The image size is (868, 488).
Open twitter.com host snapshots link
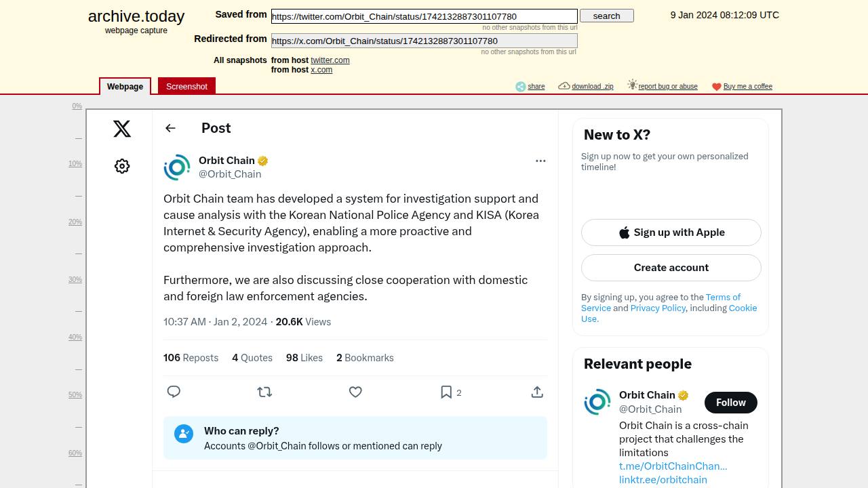point(330,60)
